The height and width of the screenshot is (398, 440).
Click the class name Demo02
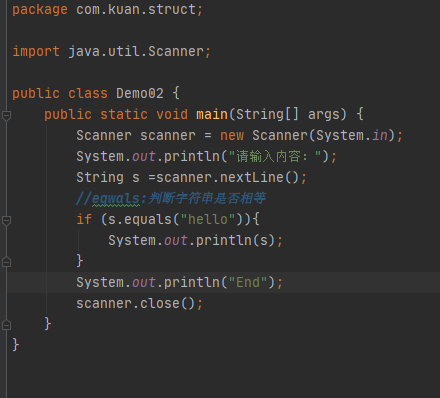click(x=140, y=93)
